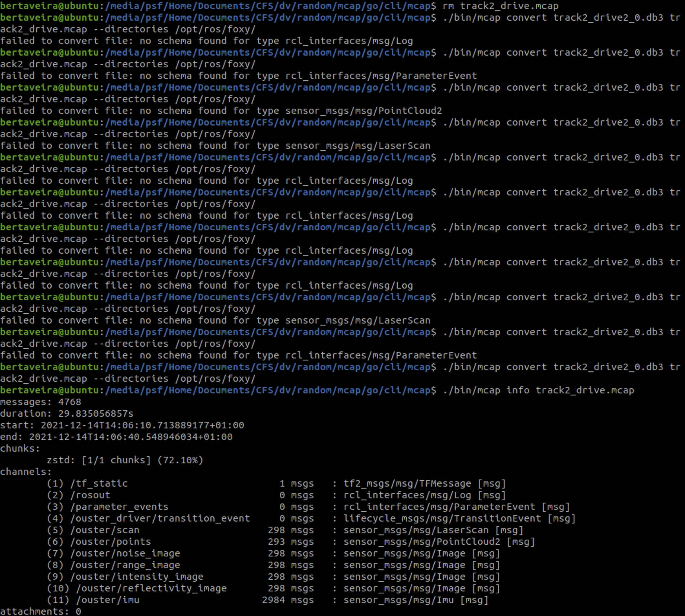Select the /ouster/intensity_image channel entry
The height and width of the screenshot is (616, 685).
click(x=137, y=577)
